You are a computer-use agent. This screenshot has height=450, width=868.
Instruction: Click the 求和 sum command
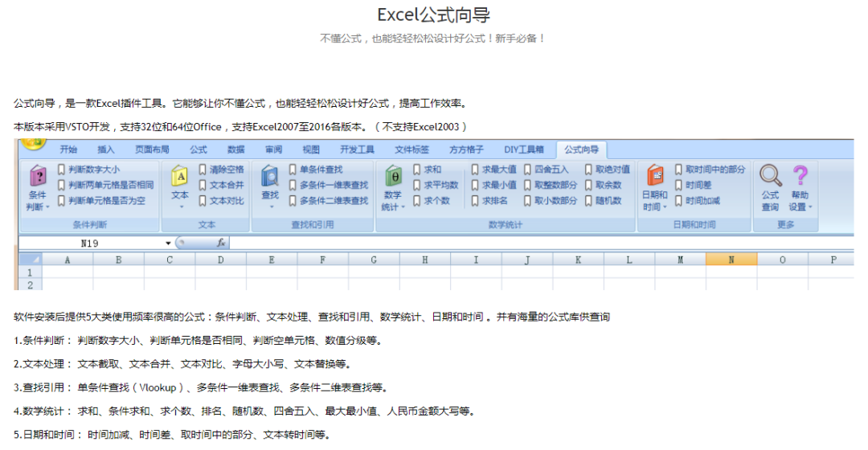point(428,170)
